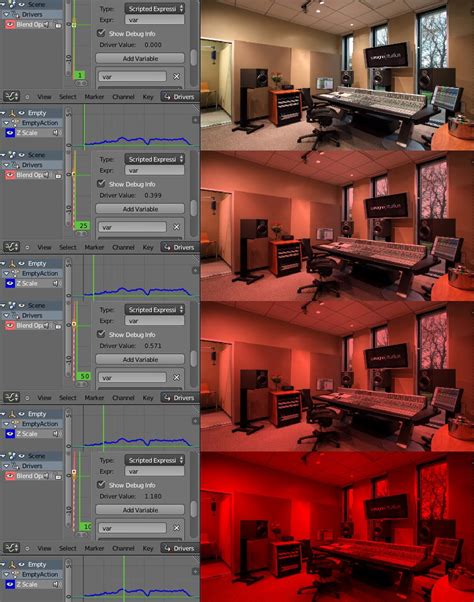Mute Z Scale speaker icon in frame 25 graph
The width and height of the screenshot is (474, 602).
56,283
